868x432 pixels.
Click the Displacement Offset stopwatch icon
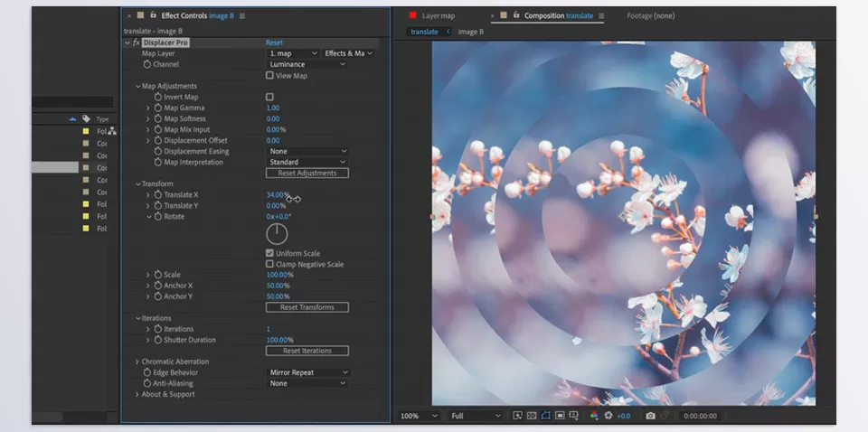tap(158, 140)
